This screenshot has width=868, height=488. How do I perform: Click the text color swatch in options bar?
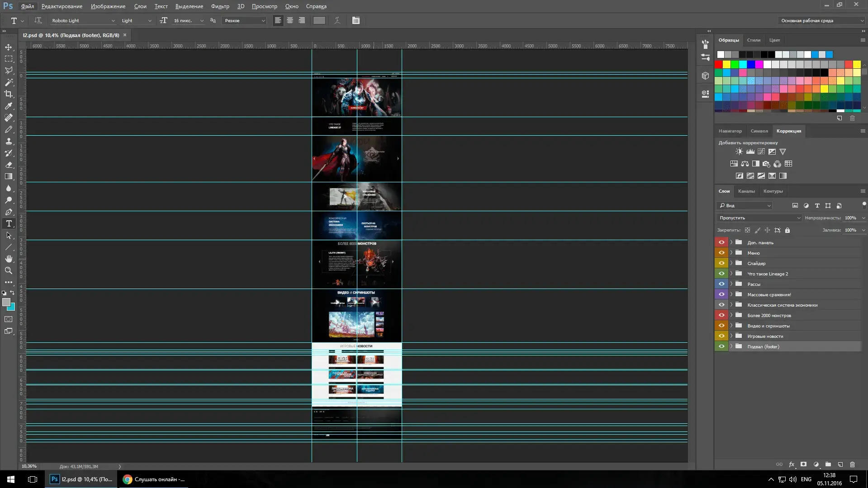click(x=319, y=20)
